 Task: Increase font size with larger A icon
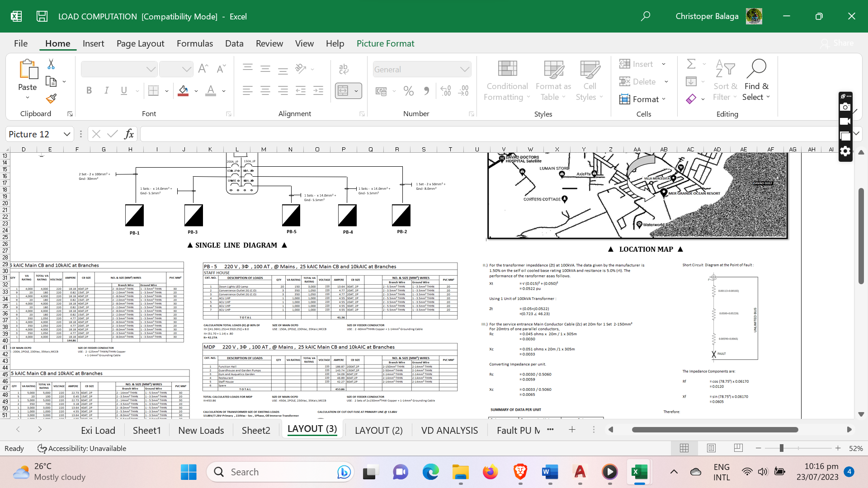(203, 69)
